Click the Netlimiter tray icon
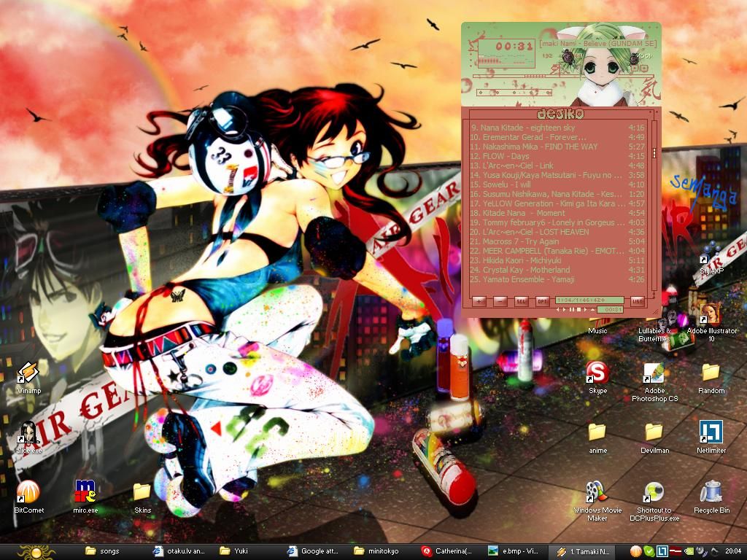 pos(662,551)
